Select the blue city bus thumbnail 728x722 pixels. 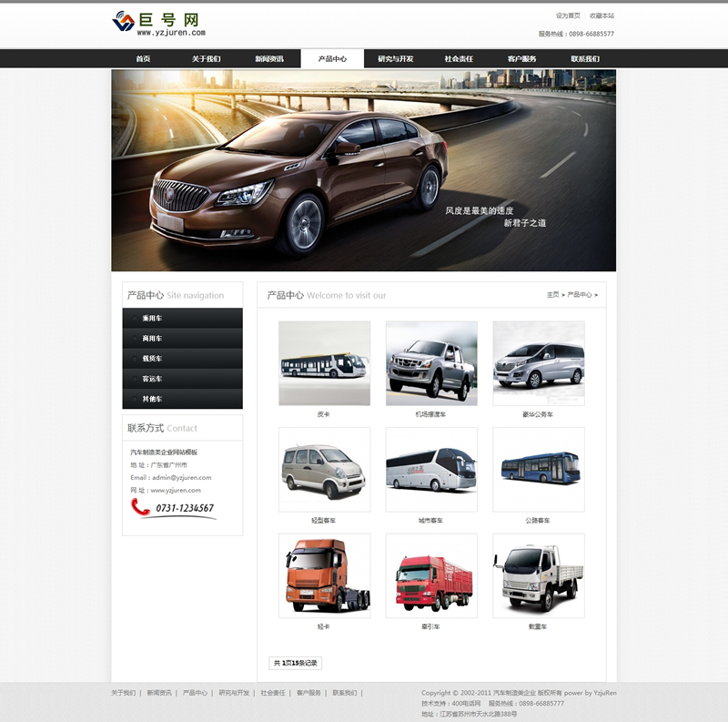coord(538,470)
